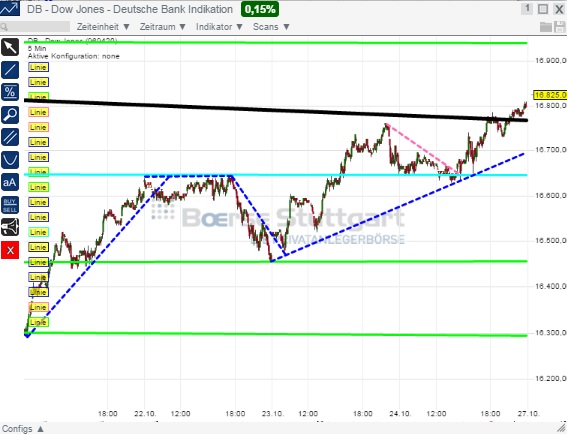Click the window number 1 button
Image resolution: width=567 pixels, height=434 pixels.
[x=527, y=9]
